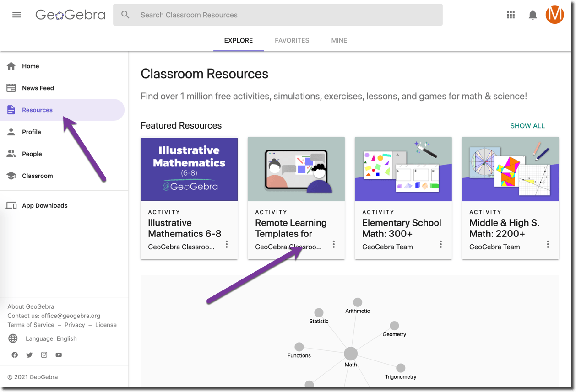Viewport: 576px width, 392px height.
Task: Switch to the FAVORITES tab
Action: pyautogui.click(x=292, y=41)
